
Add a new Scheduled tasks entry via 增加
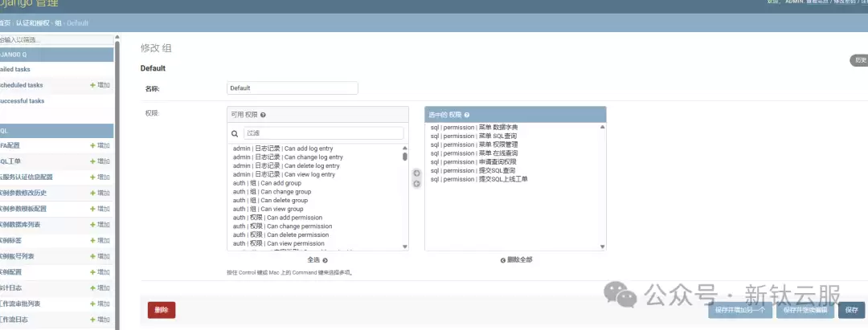pyautogui.click(x=100, y=85)
